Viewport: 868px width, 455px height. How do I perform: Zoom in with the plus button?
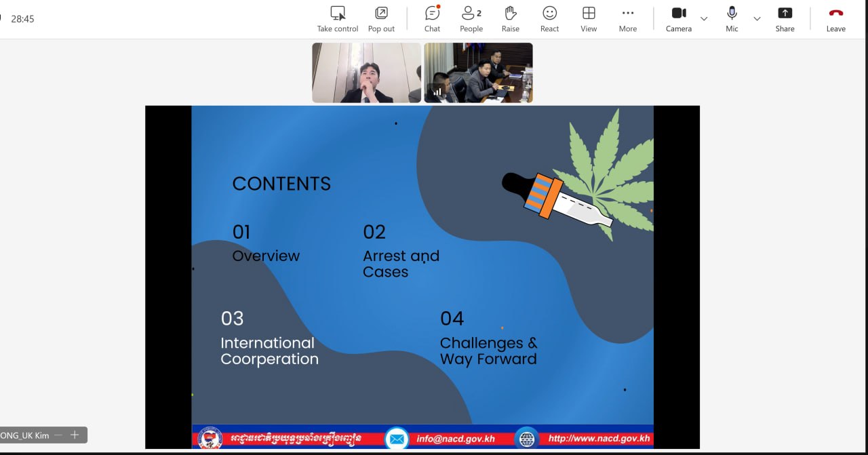click(75, 435)
